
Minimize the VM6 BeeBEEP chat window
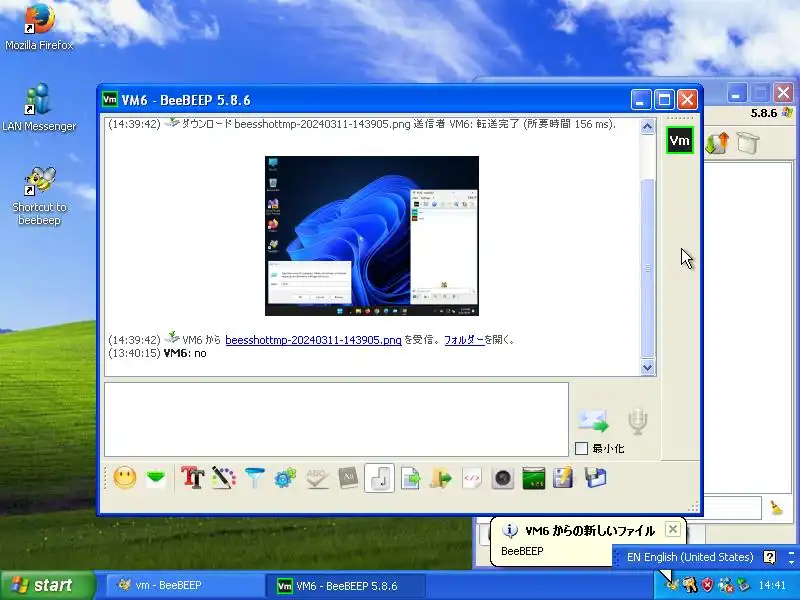pyautogui.click(x=641, y=99)
